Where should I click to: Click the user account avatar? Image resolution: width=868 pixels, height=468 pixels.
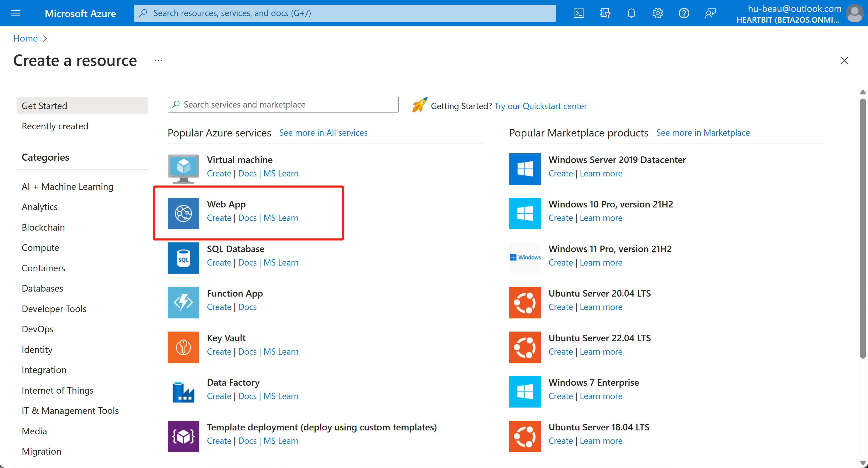click(x=855, y=13)
